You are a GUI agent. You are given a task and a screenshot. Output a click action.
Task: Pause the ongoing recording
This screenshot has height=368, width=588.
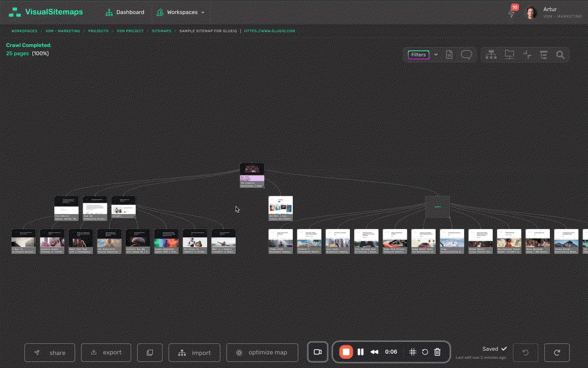pyautogui.click(x=360, y=352)
